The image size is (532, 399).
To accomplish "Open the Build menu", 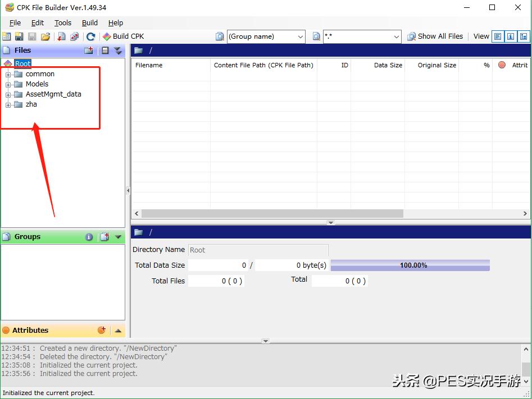I will [x=90, y=22].
